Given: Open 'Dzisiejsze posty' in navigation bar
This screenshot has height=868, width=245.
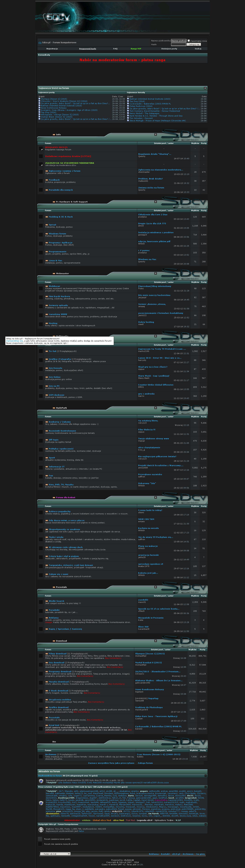Looking at the screenshot, I should point(169,49).
